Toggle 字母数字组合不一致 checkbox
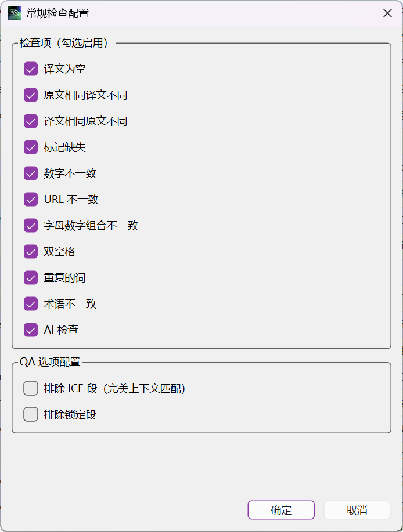Viewport: 403px width, 532px height. (x=31, y=226)
